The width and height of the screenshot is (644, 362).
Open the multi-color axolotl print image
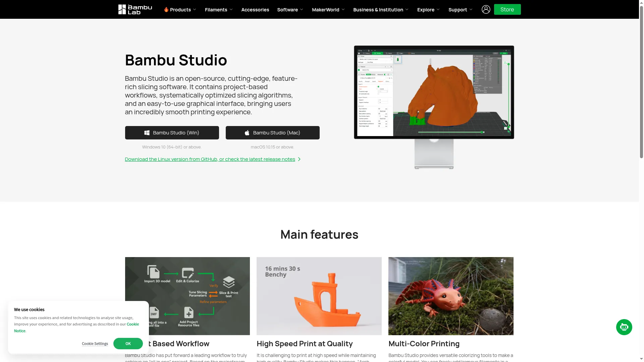click(451, 296)
